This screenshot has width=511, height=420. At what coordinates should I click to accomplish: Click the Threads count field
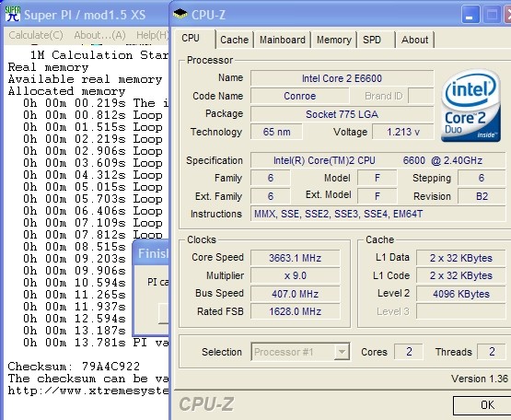pos(492,352)
